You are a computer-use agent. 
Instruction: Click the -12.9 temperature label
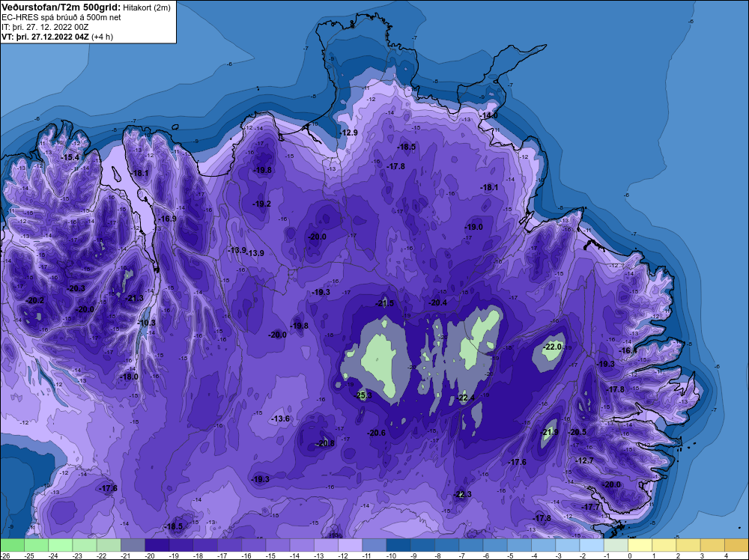point(349,133)
